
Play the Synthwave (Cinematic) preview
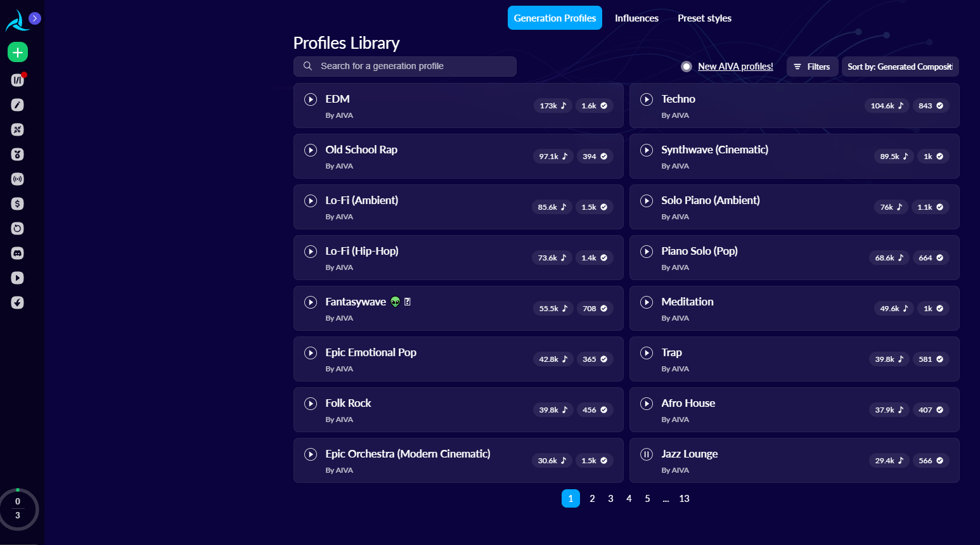click(x=647, y=150)
